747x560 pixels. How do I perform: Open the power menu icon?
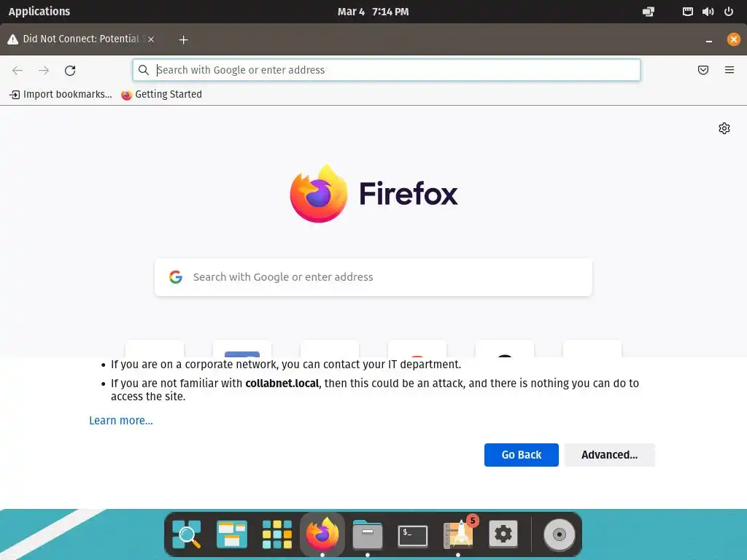coord(729,12)
